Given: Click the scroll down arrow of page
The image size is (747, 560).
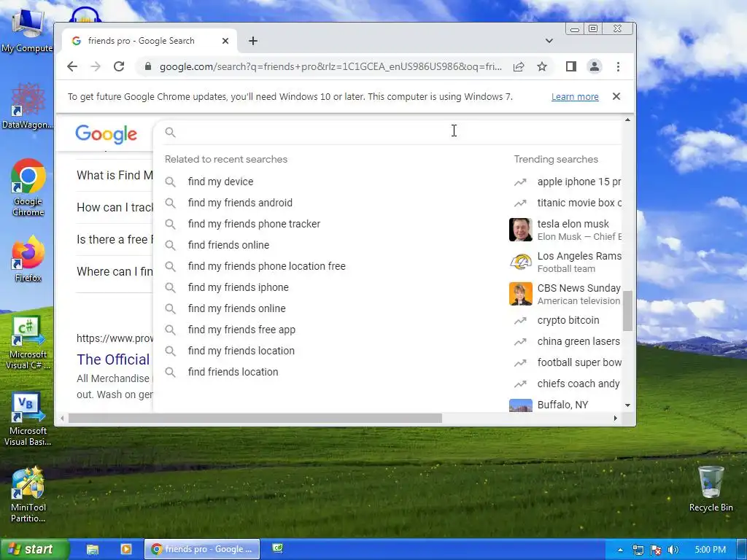Looking at the screenshot, I should (x=627, y=405).
